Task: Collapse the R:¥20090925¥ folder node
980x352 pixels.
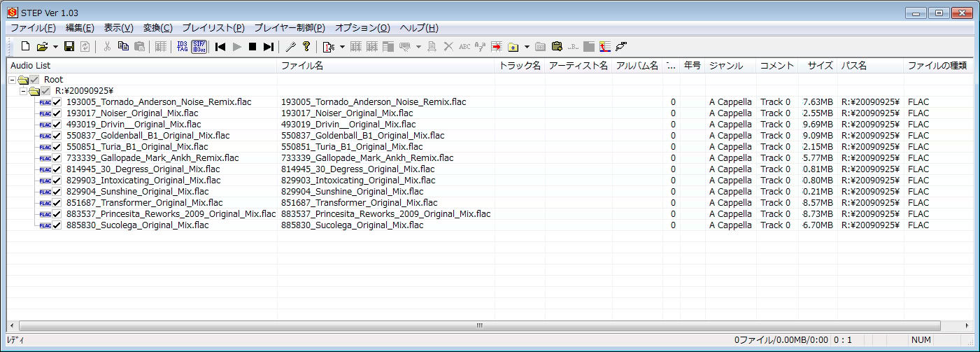Action: 24,91
